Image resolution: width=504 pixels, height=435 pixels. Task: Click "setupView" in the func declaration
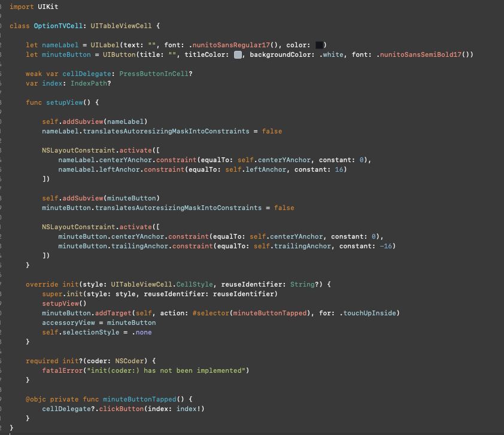(x=64, y=102)
